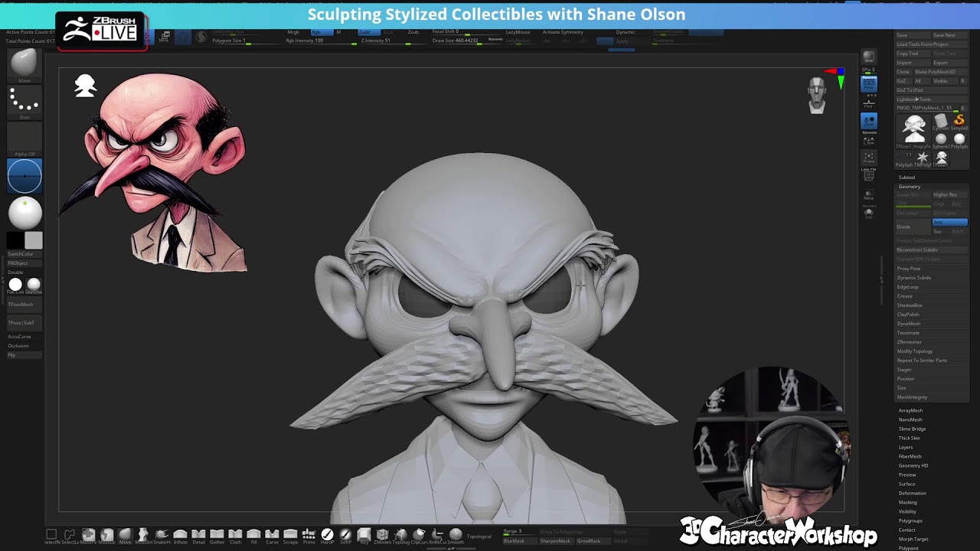Select the Move brush in bottom shelf
The height and width of the screenshot is (551, 980).
click(x=125, y=535)
